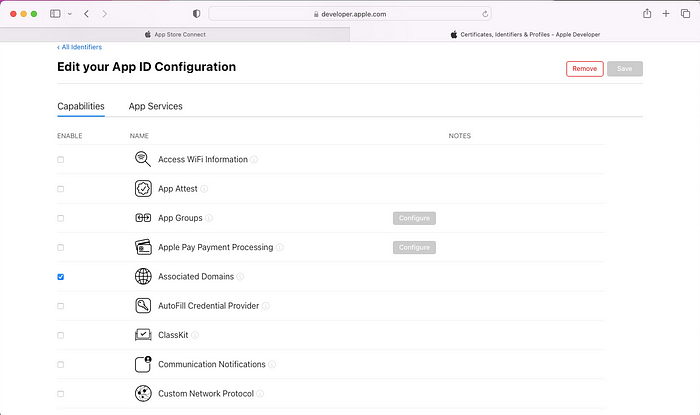Open info icon beside Communication Notifications

coord(272,364)
